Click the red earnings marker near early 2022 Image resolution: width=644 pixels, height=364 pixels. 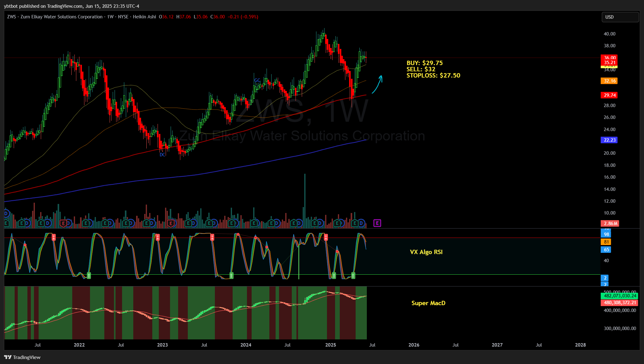click(x=63, y=223)
